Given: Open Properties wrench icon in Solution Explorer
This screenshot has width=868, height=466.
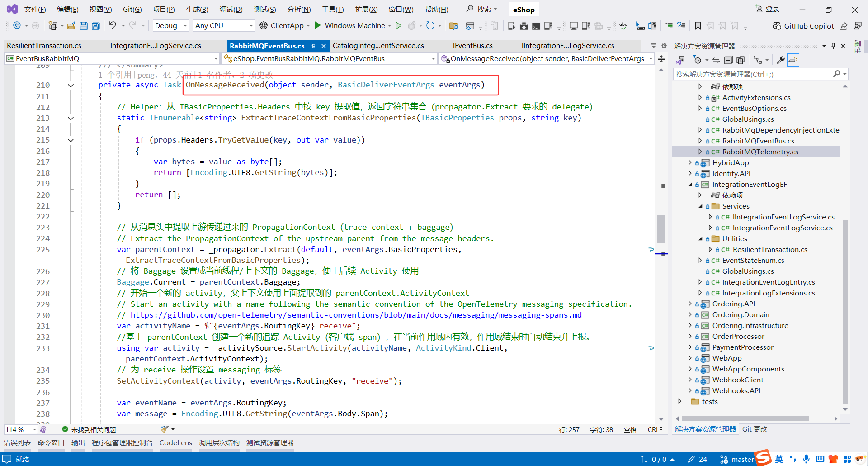Looking at the screenshot, I should tap(781, 60).
